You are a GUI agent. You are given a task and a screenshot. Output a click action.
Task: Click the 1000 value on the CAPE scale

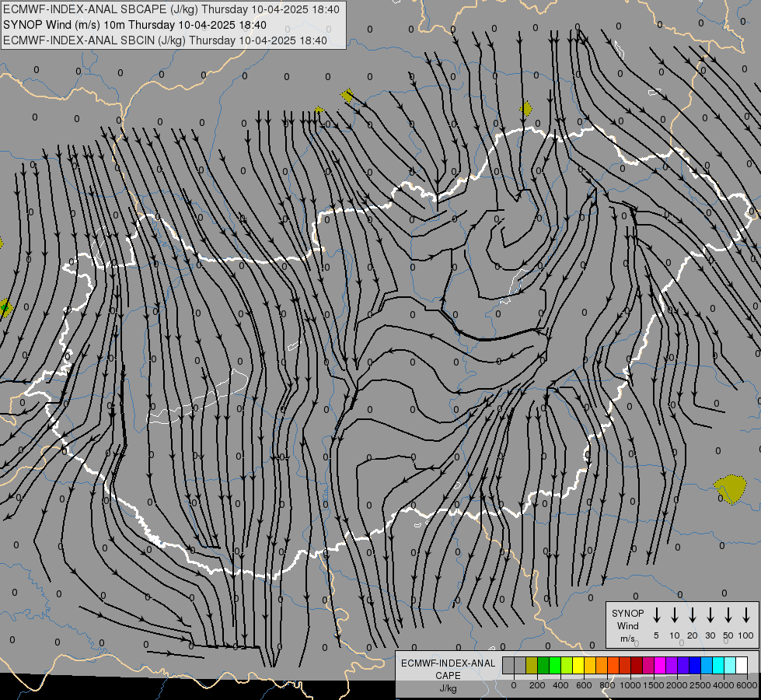630,685
